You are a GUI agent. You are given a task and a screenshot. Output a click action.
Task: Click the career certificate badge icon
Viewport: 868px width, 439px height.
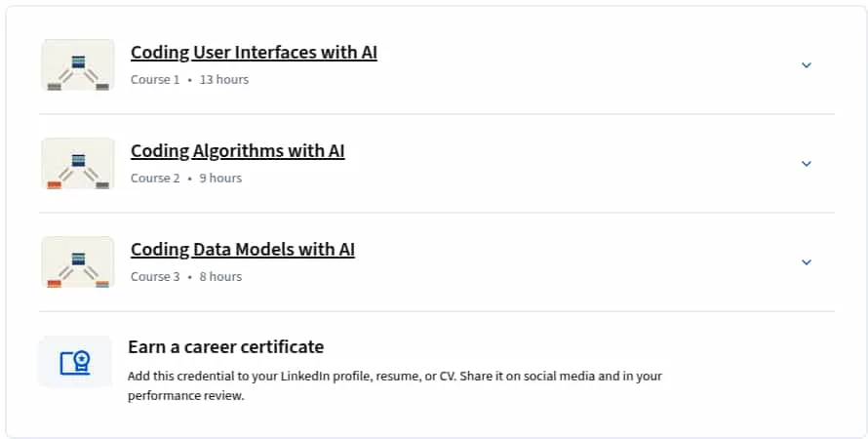pyautogui.click(x=75, y=362)
